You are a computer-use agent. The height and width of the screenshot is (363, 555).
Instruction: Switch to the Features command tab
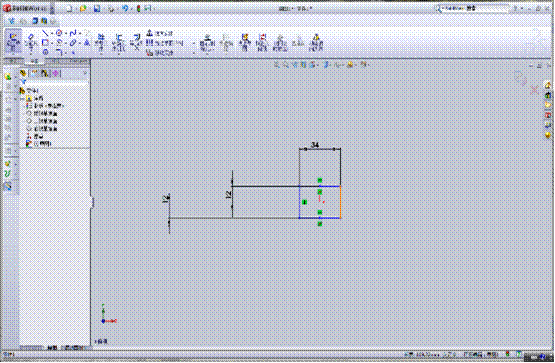[12, 61]
